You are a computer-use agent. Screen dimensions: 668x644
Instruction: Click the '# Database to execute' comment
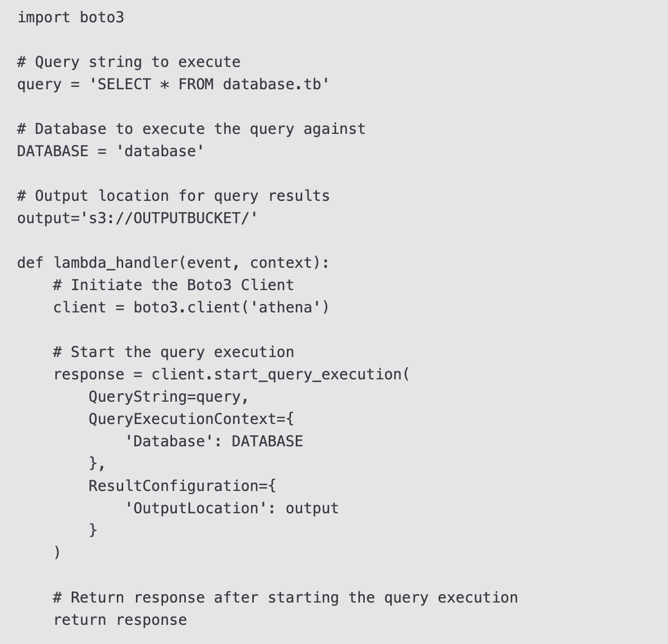click(x=191, y=129)
